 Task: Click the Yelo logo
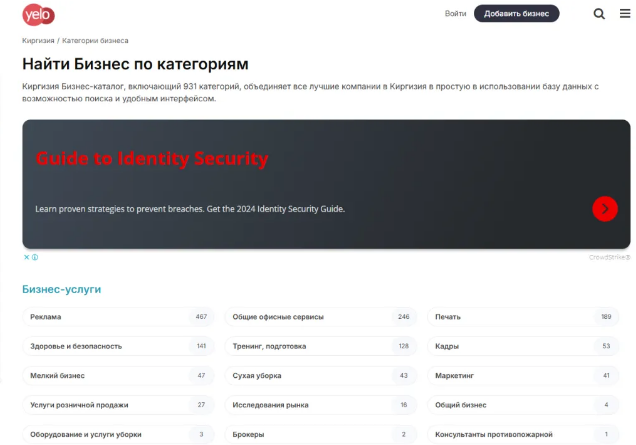pyautogui.click(x=38, y=14)
